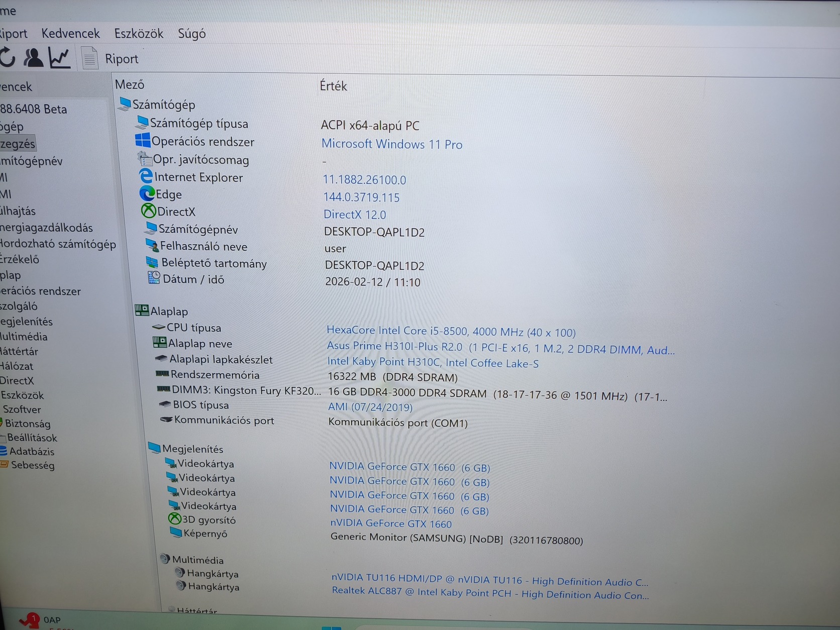Viewport: 840px width, 630px height.
Task: Open the 144.0.3719.115 Edge version link
Action: (x=361, y=197)
